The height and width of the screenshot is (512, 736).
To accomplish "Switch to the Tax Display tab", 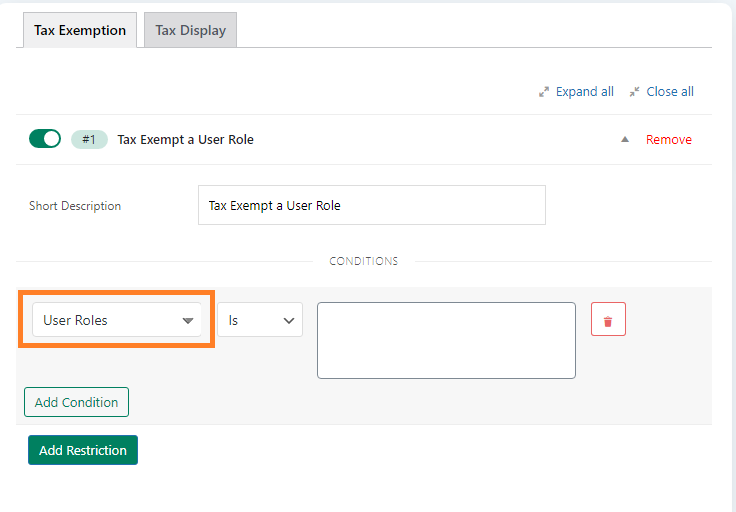I will (191, 30).
